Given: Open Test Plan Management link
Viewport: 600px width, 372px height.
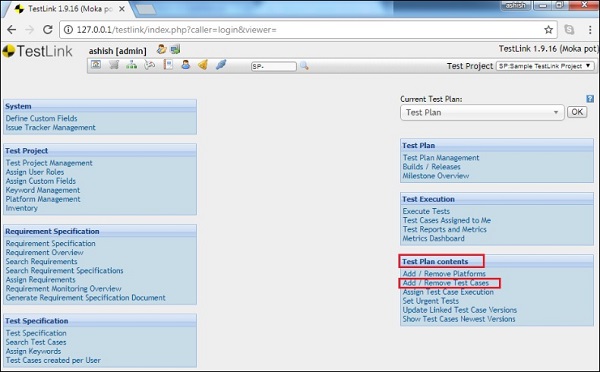Looking at the screenshot, I should click(441, 158).
